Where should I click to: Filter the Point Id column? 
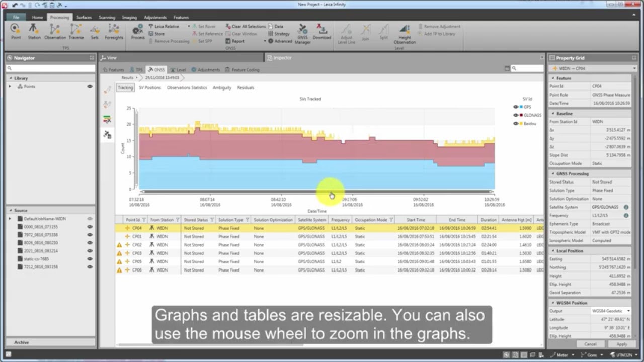144,220
